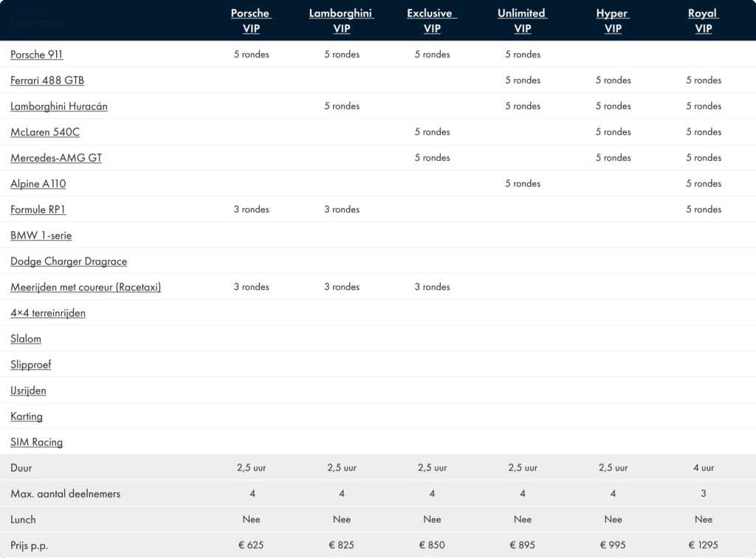
Task: Open the Royal VIP package link
Action: [x=704, y=21]
